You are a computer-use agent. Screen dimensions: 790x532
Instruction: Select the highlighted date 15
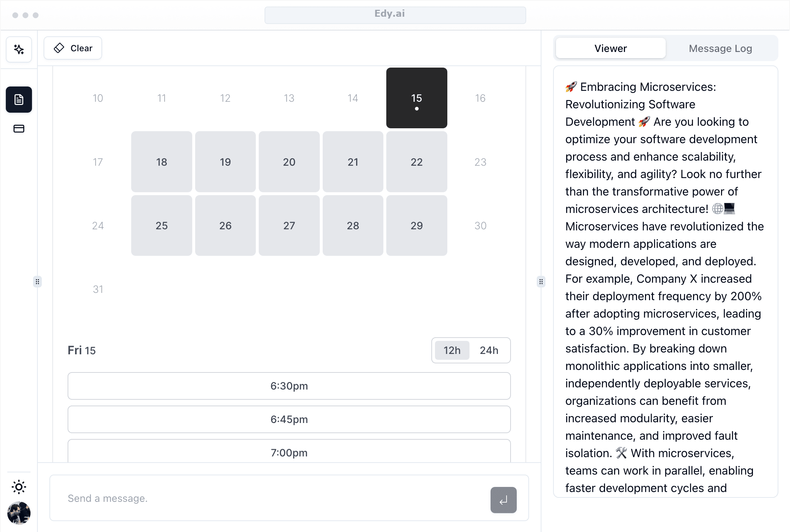pyautogui.click(x=416, y=98)
